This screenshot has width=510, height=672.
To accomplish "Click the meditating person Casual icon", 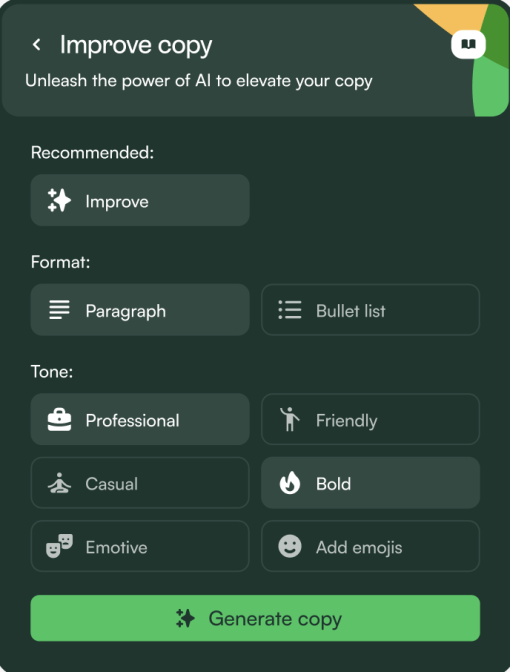I will click(59, 483).
